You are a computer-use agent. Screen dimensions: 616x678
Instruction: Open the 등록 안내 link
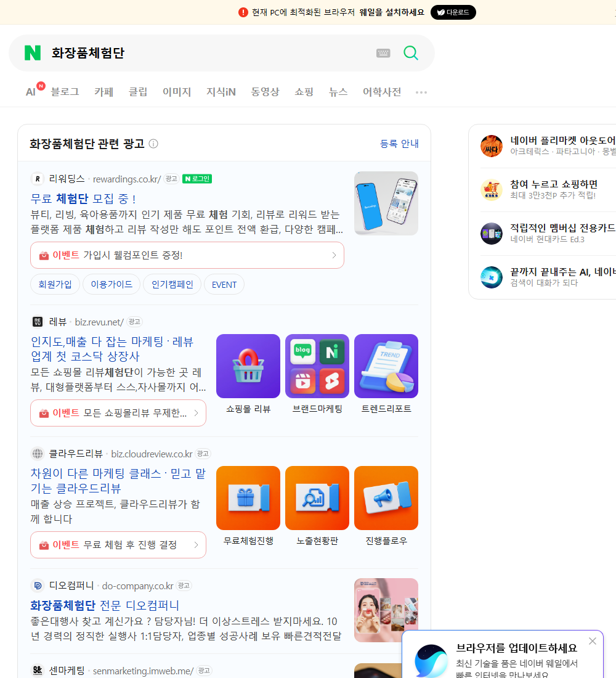(399, 144)
